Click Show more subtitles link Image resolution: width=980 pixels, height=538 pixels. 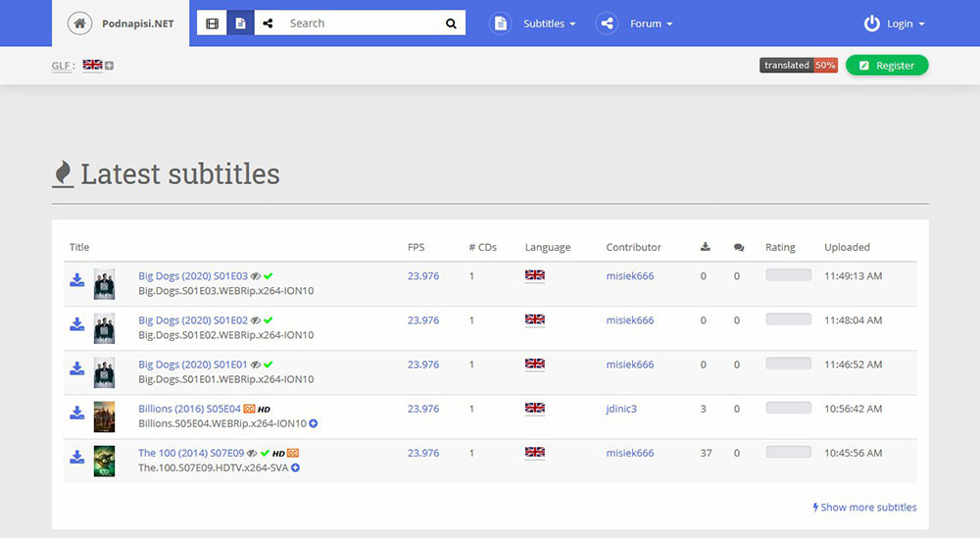click(865, 508)
